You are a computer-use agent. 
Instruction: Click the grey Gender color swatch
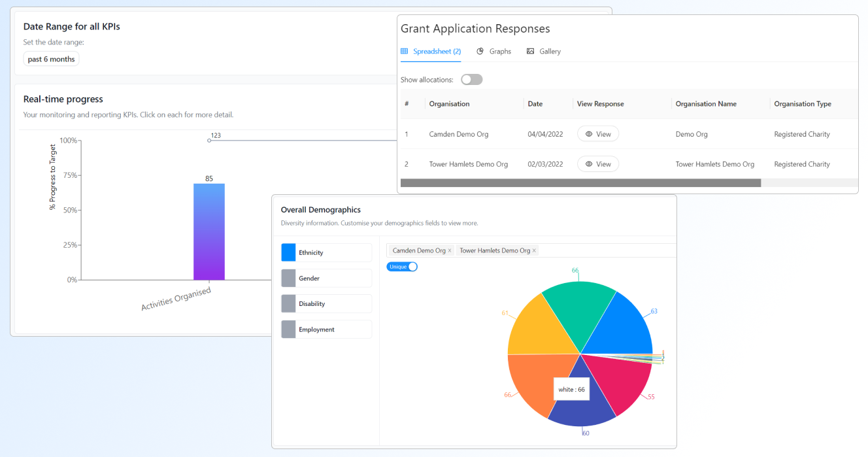pyautogui.click(x=288, y=278)
